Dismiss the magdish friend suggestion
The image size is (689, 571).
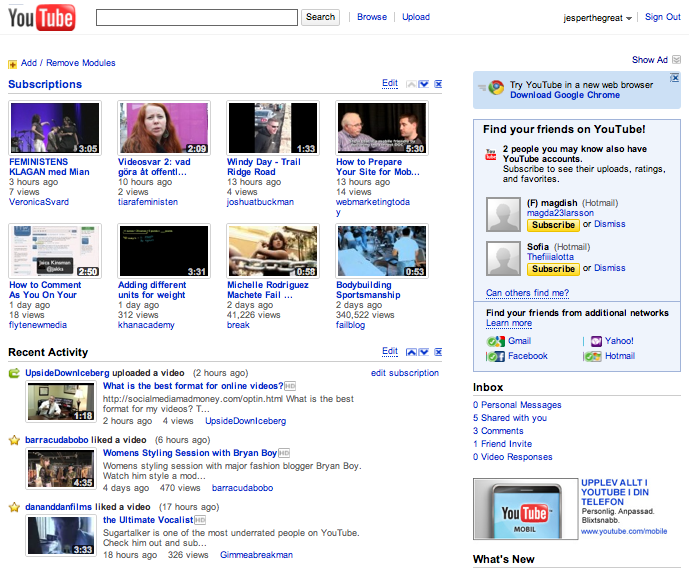tap(609, 224)
